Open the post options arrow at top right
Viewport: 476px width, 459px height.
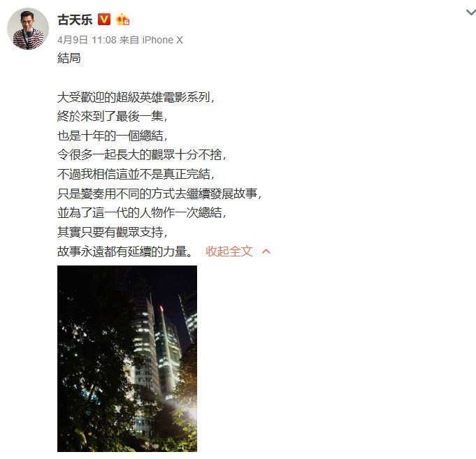point(471,13)
